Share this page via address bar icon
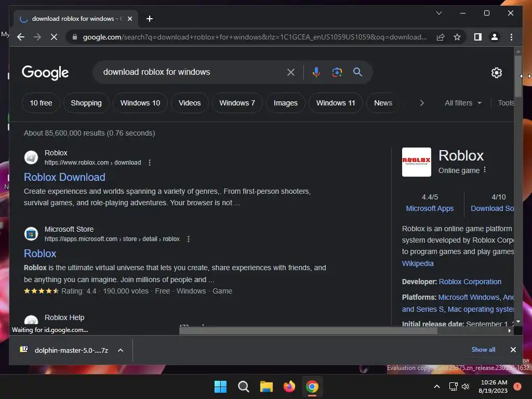This screenshot has width=532, height=399. [x=441, y=37]
